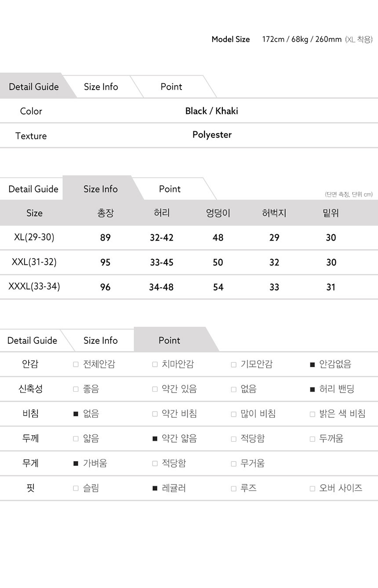Tick the 약간 비침 checkbox
The height and width of the screenshot is (588, 378).
click(155, 414)
